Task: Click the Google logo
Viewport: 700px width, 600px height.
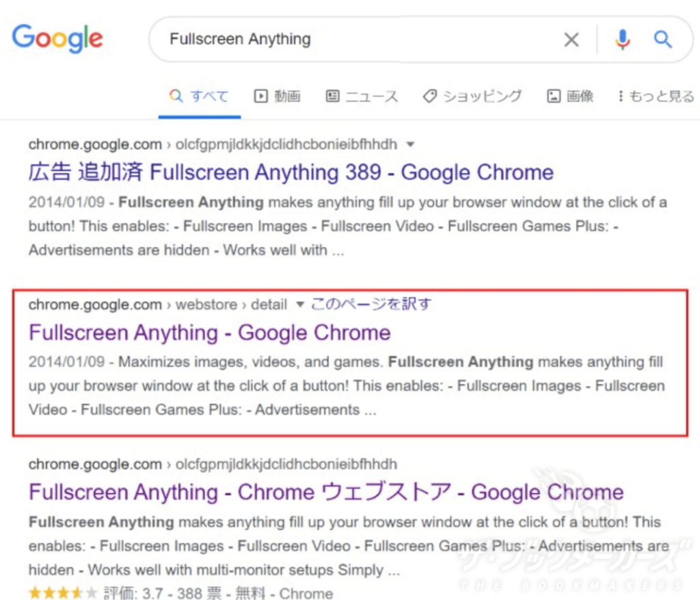Action: point(57,38)
